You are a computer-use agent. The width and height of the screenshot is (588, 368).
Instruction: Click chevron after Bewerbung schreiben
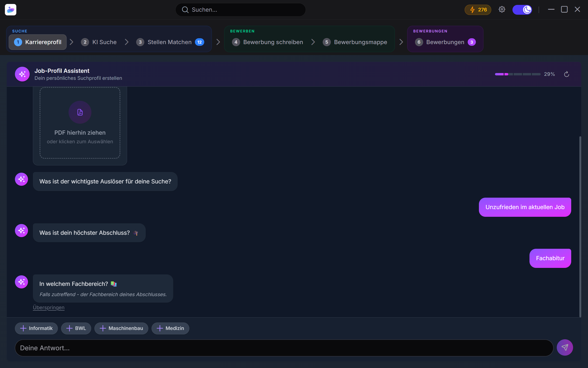coord(313,42)
